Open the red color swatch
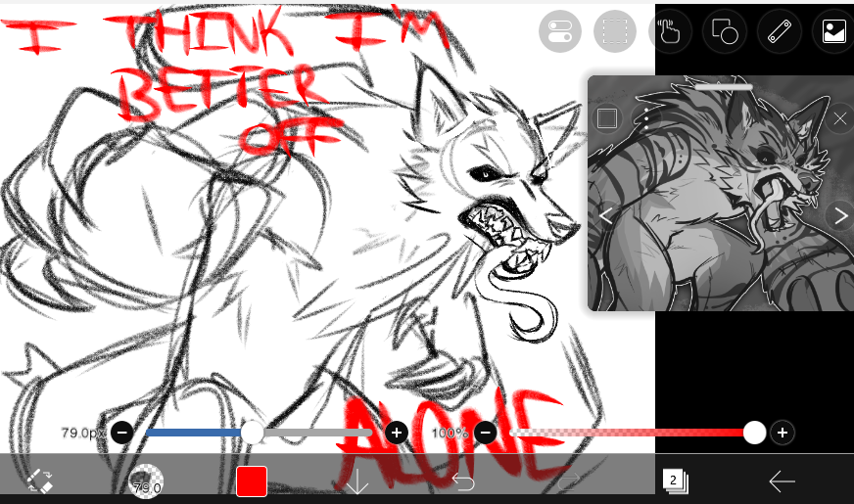This screenshot has width=854, height=504. (x=252, y=481)
